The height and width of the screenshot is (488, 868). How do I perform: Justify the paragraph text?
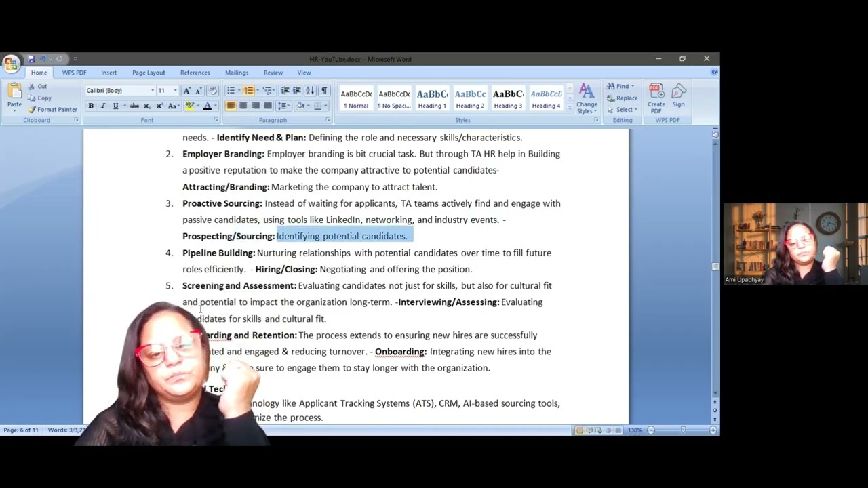coord(268,106)
